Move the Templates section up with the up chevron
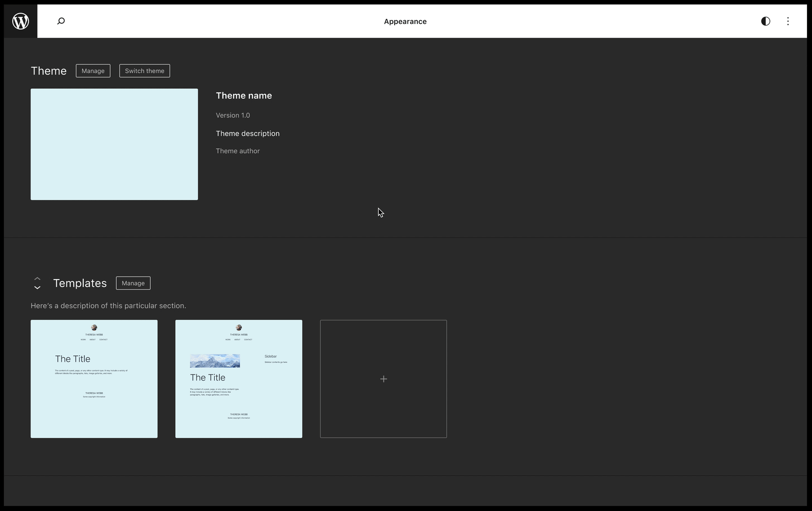This screenshot has height=511, width=812. coord(37,279)
